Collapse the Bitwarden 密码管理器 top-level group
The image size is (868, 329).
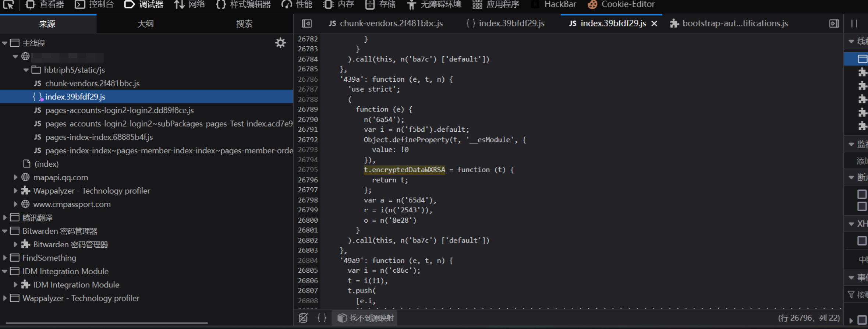(x=5, y=231)
